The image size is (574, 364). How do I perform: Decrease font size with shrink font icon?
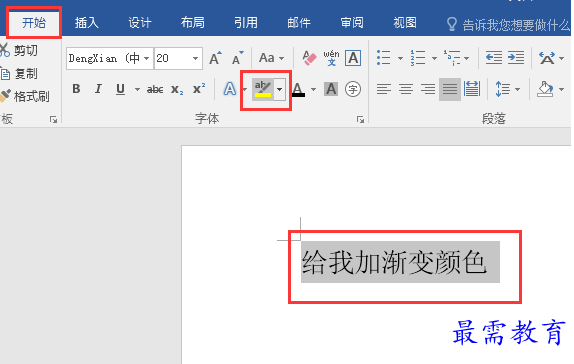click(238, 58)
